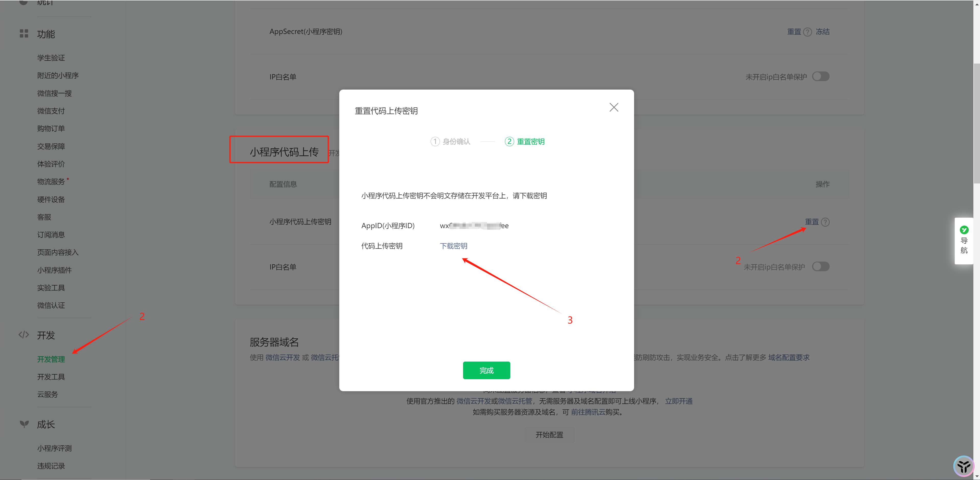Open 小程序评测 menu item

click(x=54, y=448)
